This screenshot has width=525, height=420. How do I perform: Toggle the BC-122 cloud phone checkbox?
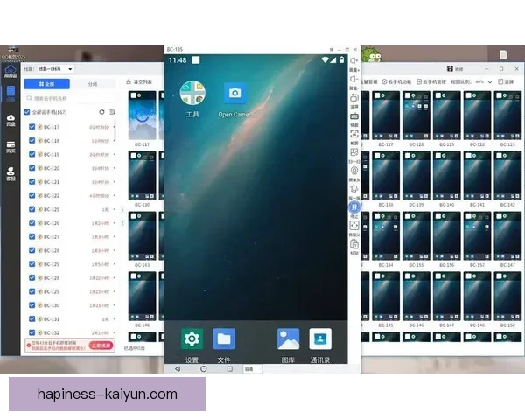pyautogui.click(x=32, y=195)
